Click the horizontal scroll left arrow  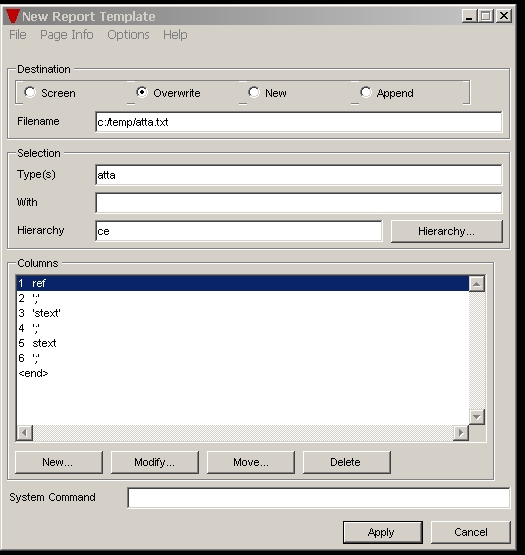tap(24, 433)
